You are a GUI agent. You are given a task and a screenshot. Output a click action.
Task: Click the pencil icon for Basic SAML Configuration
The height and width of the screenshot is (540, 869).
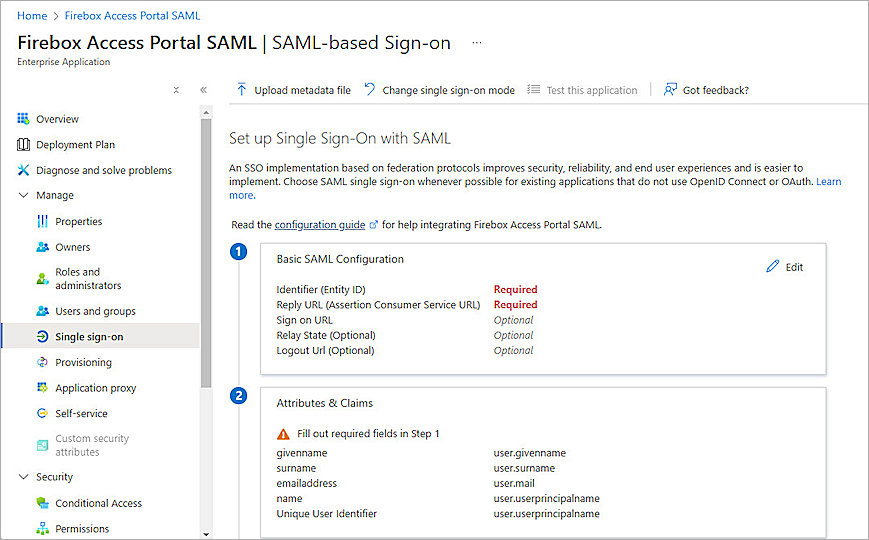pyautogui.click(x=773, y=267)
